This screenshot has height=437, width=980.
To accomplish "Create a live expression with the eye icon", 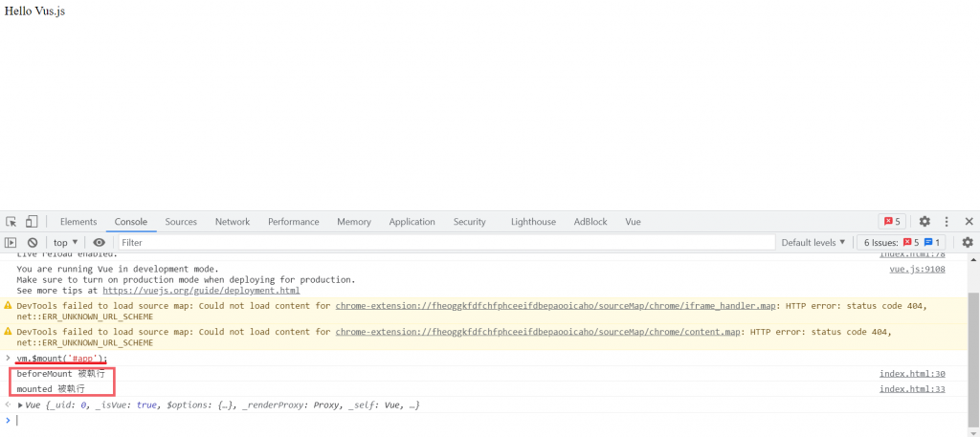I will pos(99,242).
